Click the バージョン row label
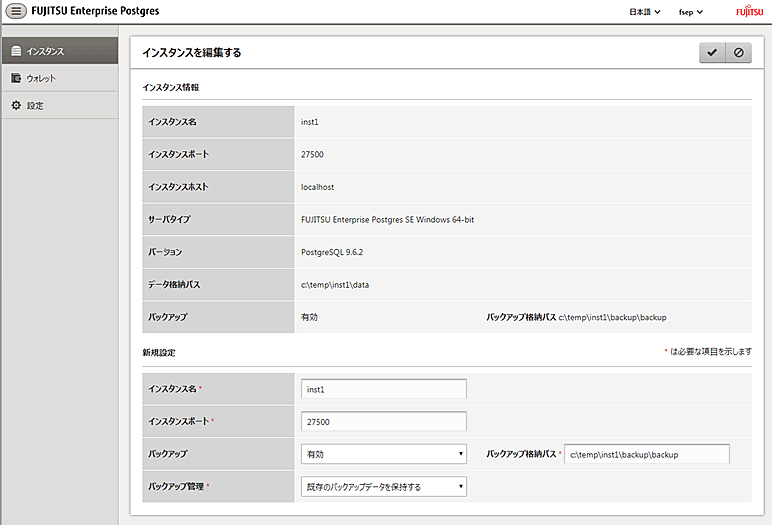Screen dimensions: 772x525 (165, 252)
